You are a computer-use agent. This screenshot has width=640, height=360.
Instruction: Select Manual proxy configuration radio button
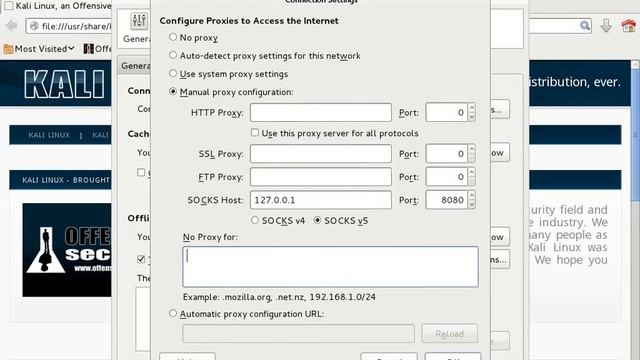[173, 91]
